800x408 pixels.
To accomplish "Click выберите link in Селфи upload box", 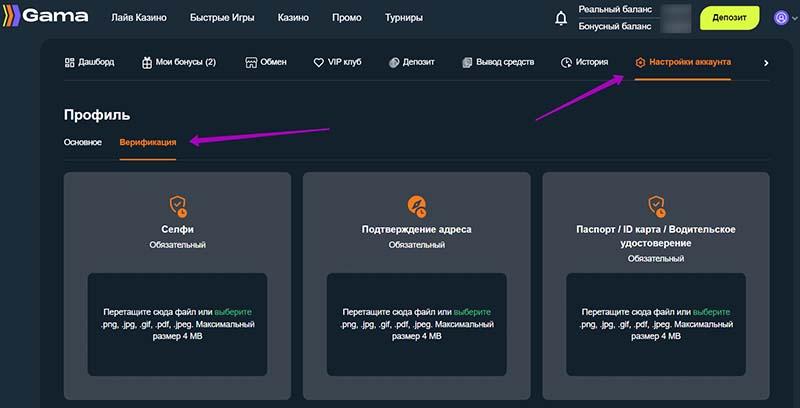I will [233, 312].
